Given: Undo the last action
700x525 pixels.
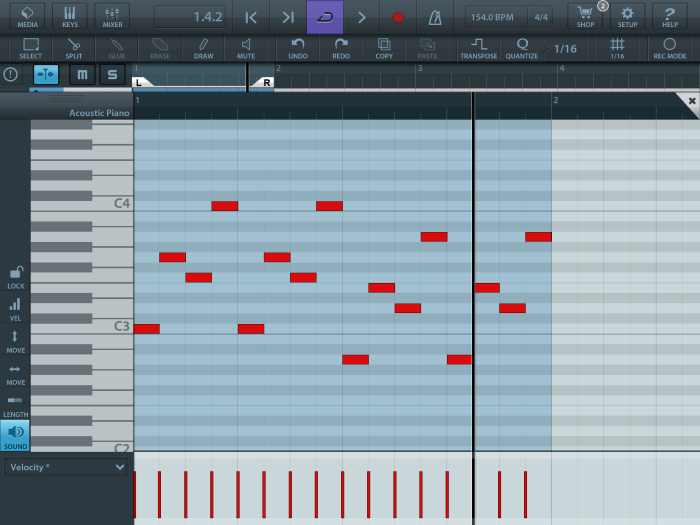Looking at the screenshot, I should 298,48.
